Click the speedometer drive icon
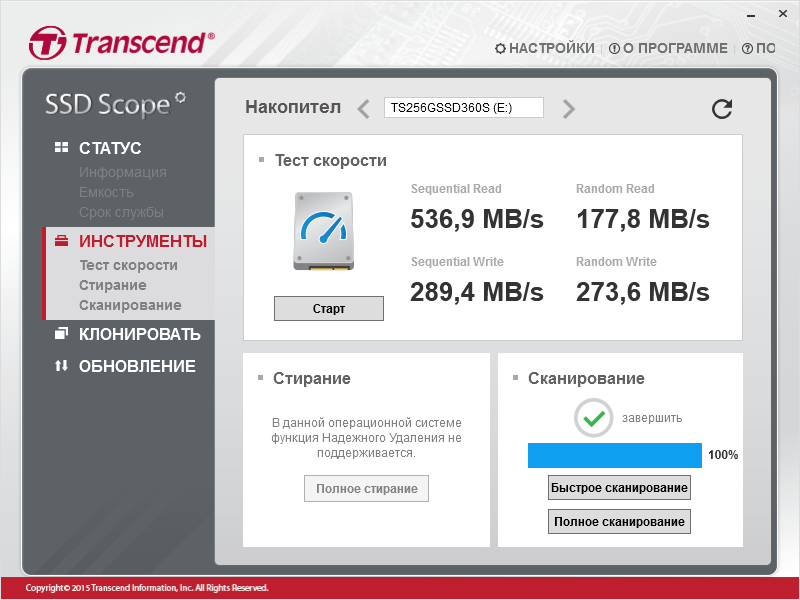The image size is (800, 600). pyautogui.click(x=323, y=231)
